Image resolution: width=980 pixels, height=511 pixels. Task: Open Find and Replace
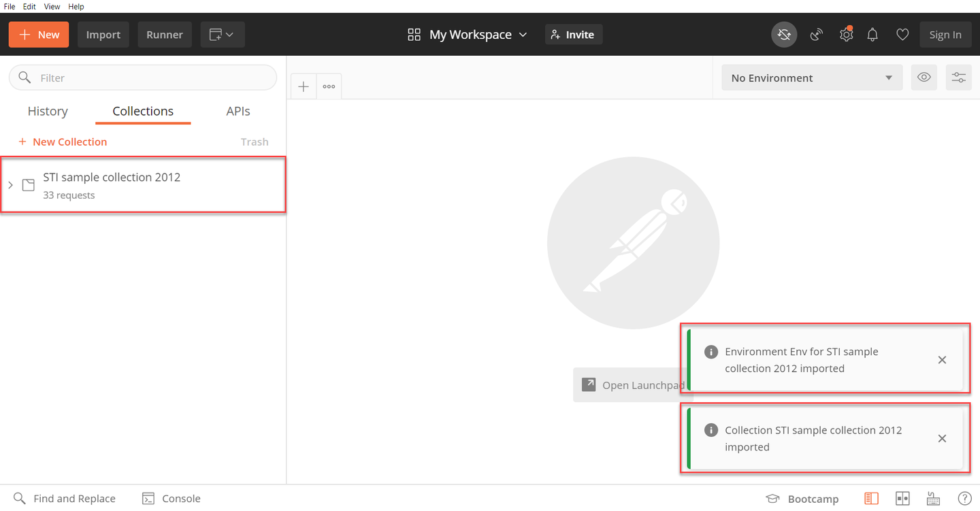tap(65, 499)
